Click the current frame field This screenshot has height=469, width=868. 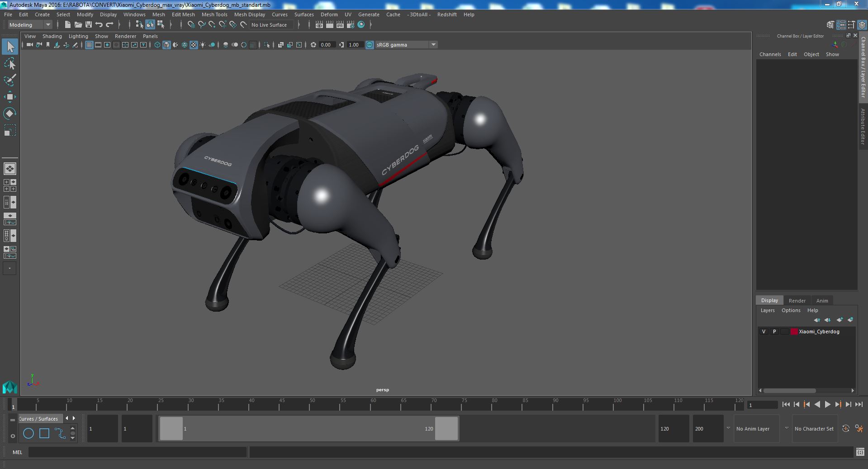[x=762, y=405]
